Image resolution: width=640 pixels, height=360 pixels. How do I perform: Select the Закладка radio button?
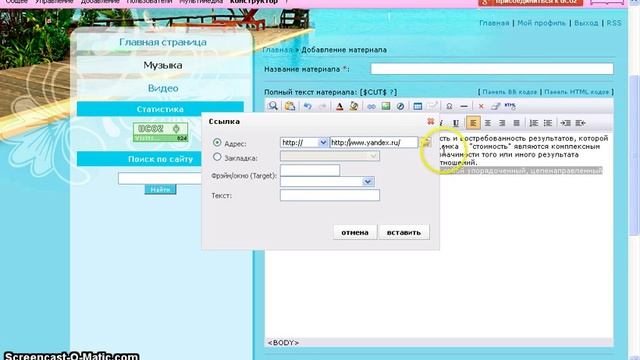217,157
